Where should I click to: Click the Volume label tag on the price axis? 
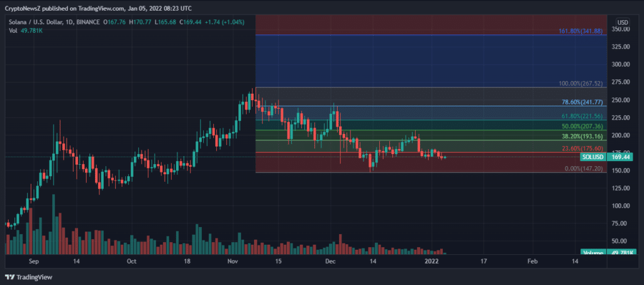[594, 253]
